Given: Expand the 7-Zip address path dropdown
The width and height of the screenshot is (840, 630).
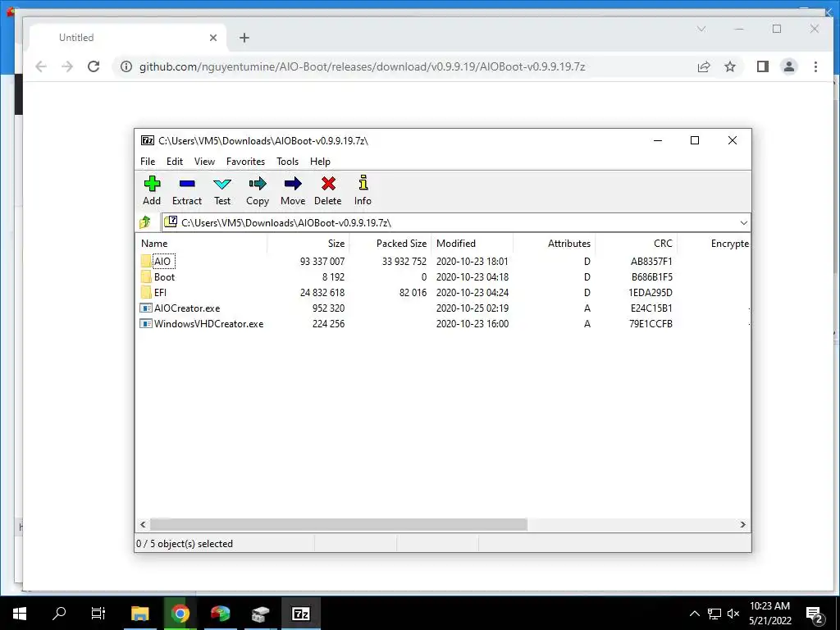Looking at the screenshot, I should (x=743, y=223).
